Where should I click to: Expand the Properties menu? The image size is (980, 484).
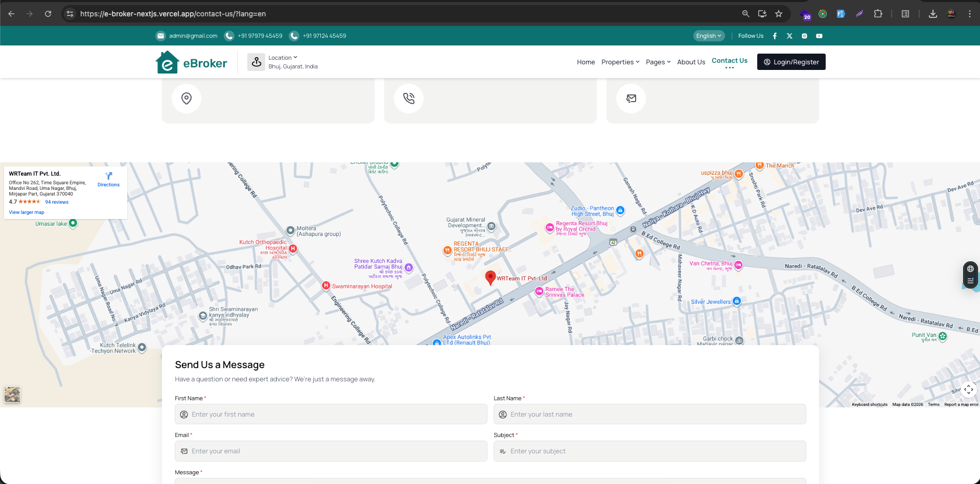[x=620, y=62]
